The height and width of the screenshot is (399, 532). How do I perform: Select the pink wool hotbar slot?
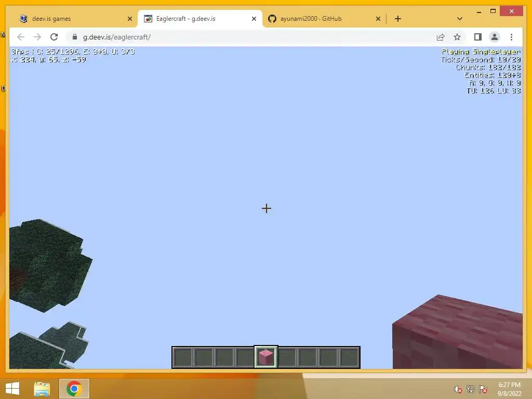[266, 357]
